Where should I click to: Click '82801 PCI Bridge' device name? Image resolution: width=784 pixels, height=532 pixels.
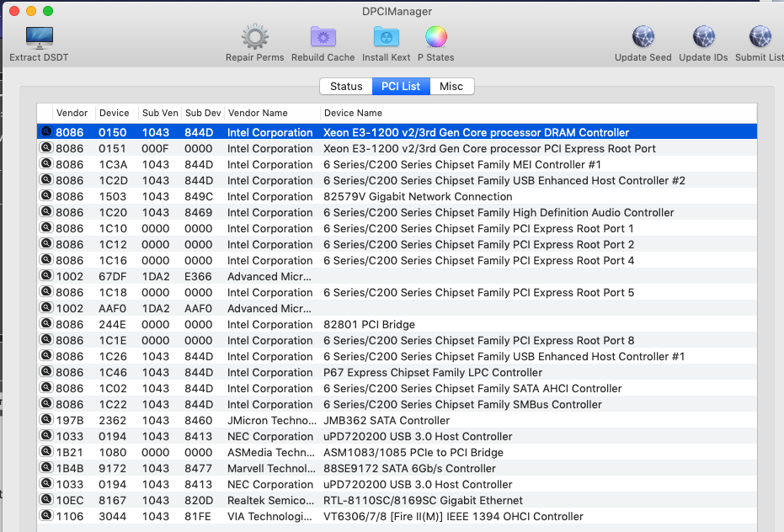369,324
